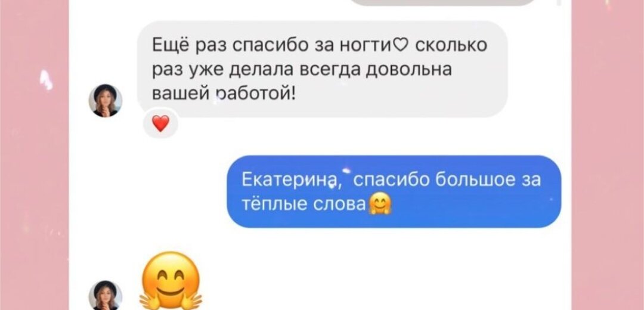Click the words "тёплые слова"
Viewport: 644px width, 310px height.
(303, 204)
